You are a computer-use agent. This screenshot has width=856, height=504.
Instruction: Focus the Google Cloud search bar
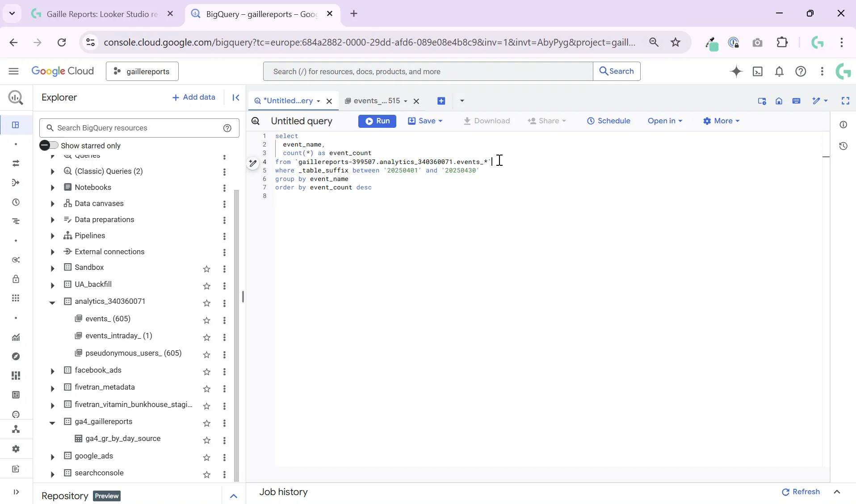(x=428, y=71)
